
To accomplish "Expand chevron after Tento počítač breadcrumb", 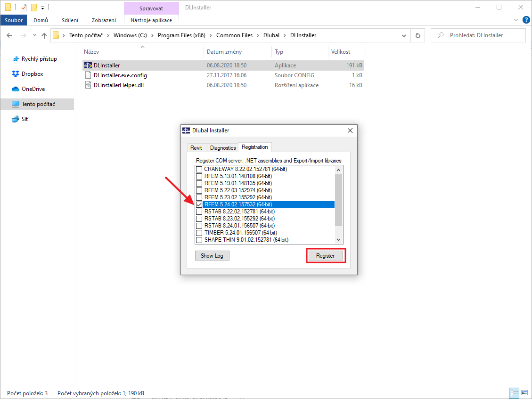I will pos(108,35).
